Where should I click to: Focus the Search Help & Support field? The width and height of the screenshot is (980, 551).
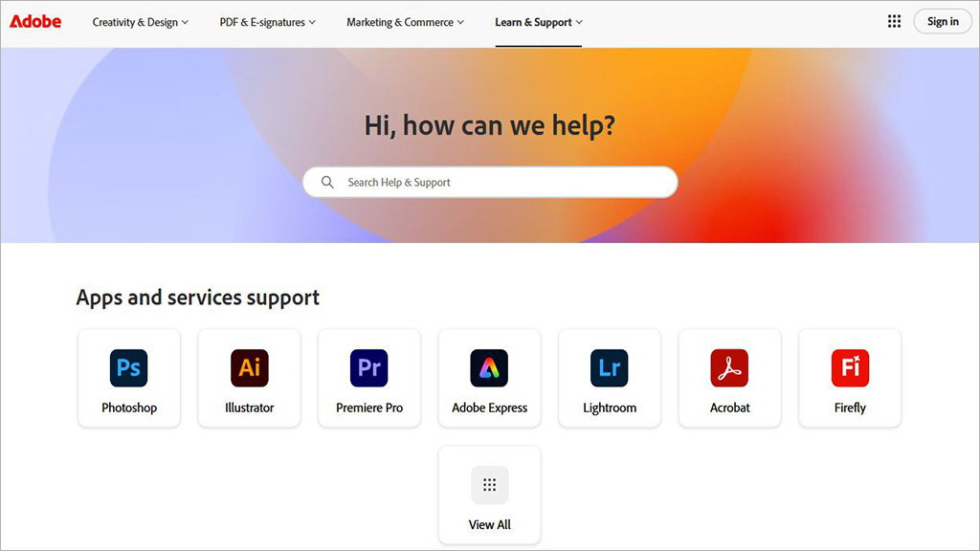(490, 183)
